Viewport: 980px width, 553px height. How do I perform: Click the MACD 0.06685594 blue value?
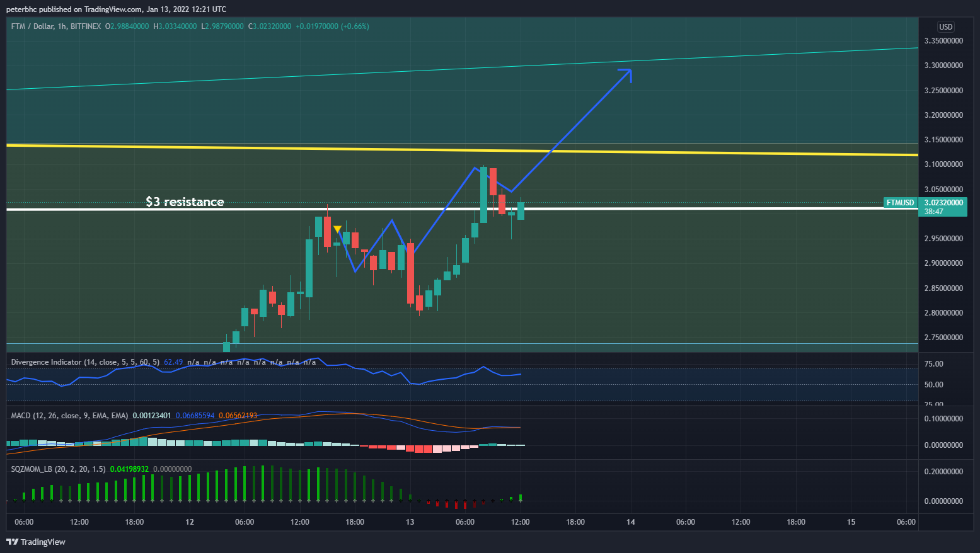(195, 416)
